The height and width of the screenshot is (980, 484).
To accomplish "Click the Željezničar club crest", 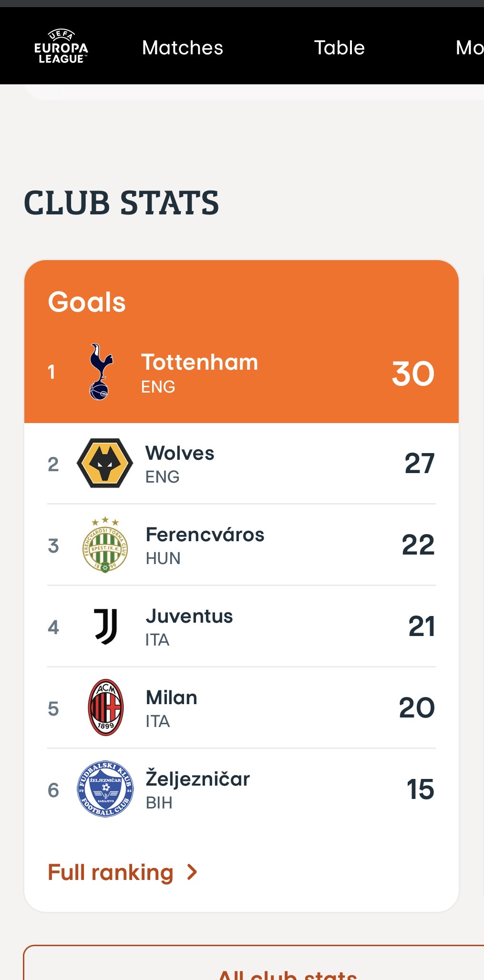I will pos(105,789).
